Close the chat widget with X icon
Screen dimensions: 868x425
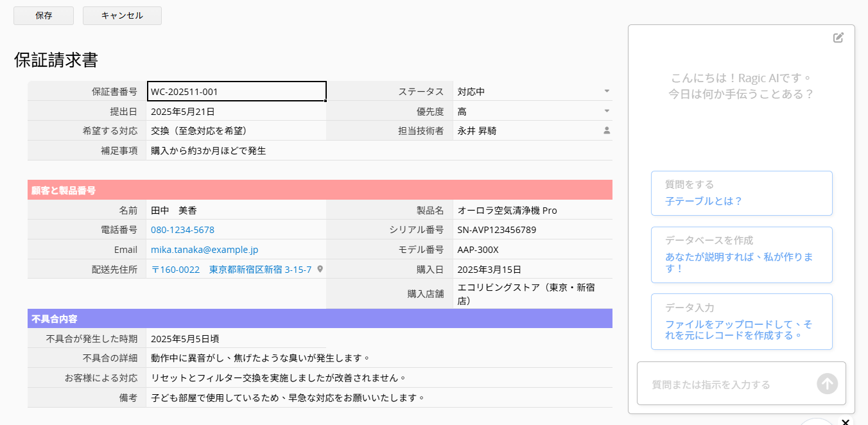846,422
